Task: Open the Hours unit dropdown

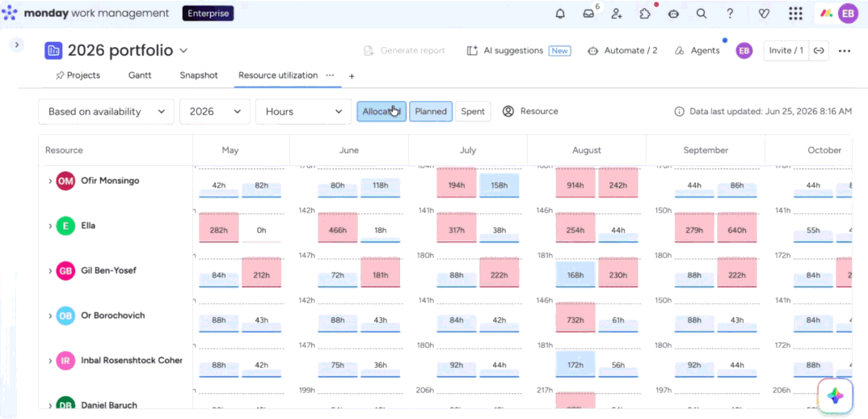Action: (303, 112)
